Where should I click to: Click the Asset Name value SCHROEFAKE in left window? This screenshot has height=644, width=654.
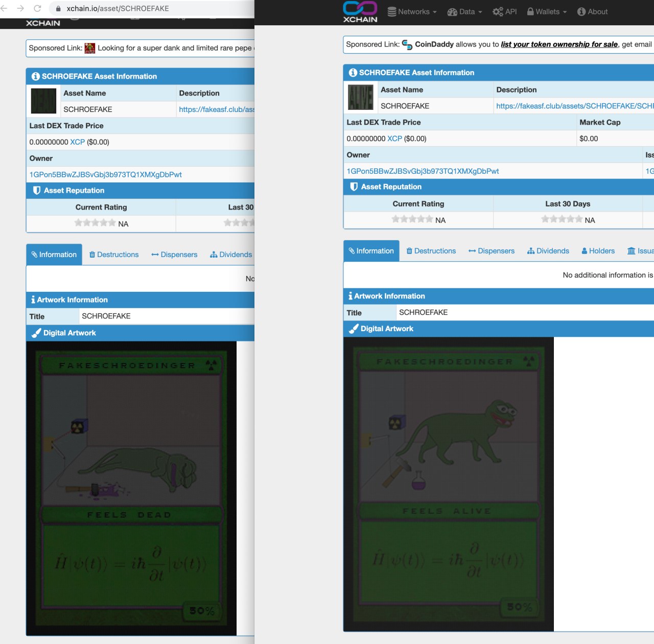[x=88, y=109]
